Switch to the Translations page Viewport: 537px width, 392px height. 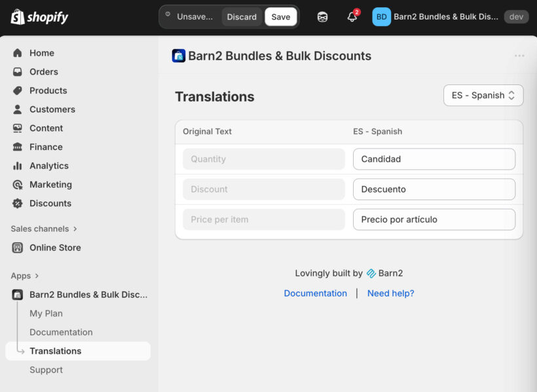(x=54, y=351)
